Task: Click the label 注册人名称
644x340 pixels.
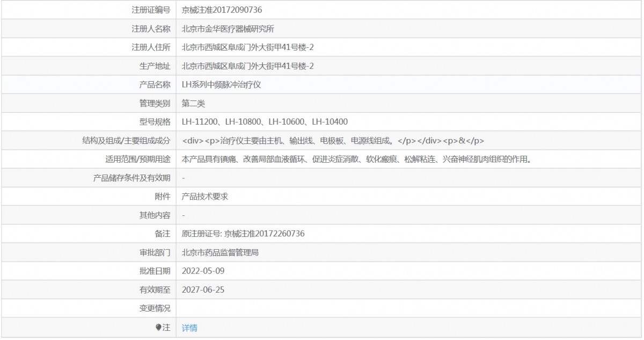Action: (x=151, y=28)
